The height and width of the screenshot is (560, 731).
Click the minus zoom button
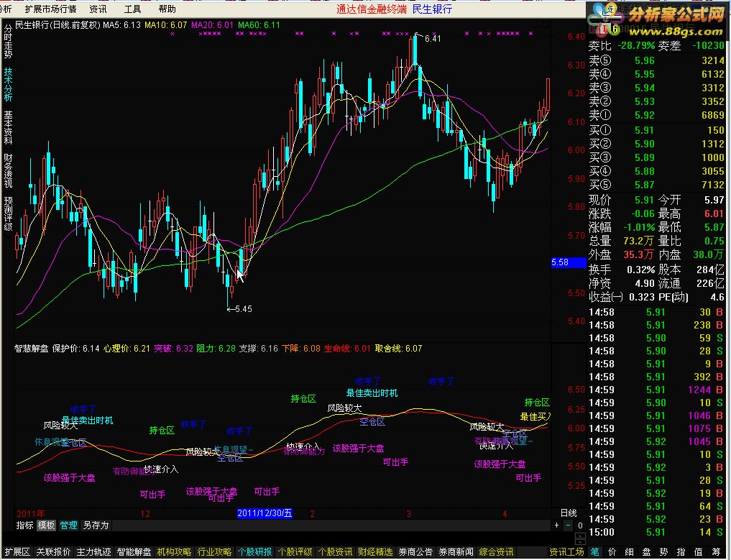tap(569, 525)
